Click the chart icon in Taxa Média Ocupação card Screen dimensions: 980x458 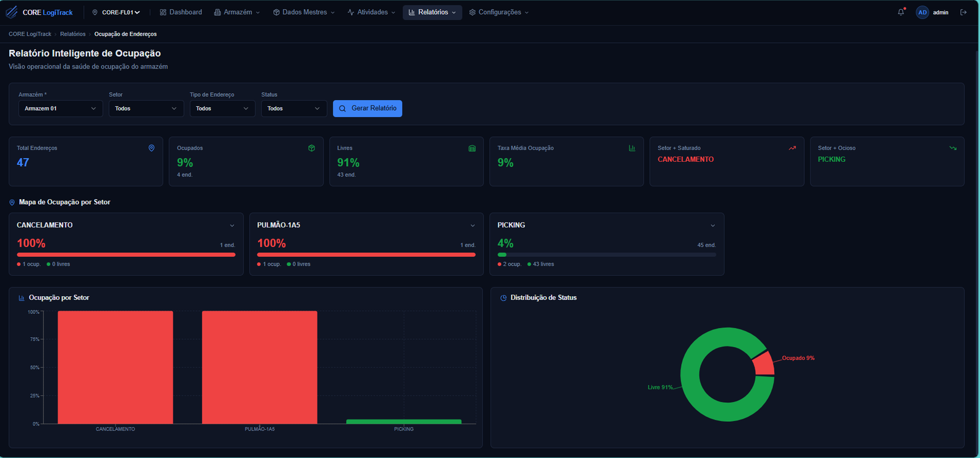[632, 148]
